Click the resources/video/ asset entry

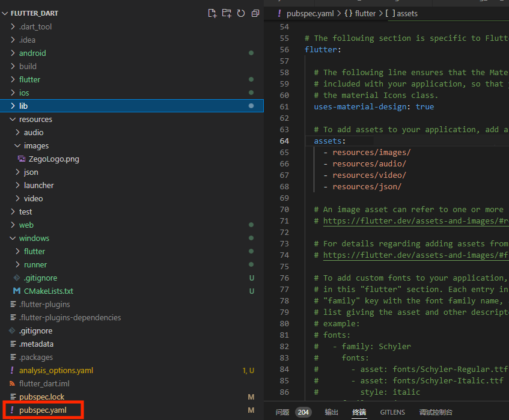point(369,175)
